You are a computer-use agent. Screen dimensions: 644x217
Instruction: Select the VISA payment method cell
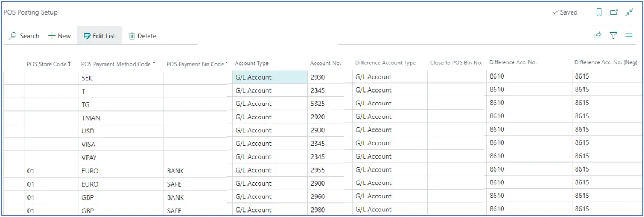121,145
